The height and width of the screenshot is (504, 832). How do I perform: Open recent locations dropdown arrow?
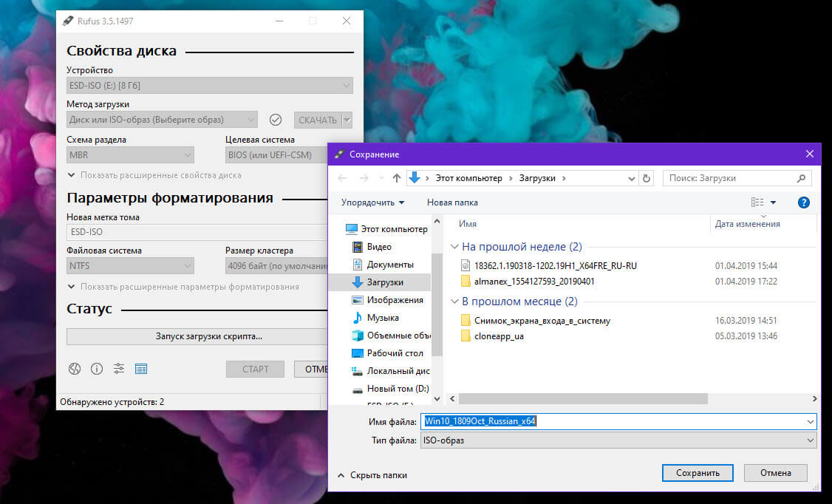pyautogui.click(x=381, y=178)
